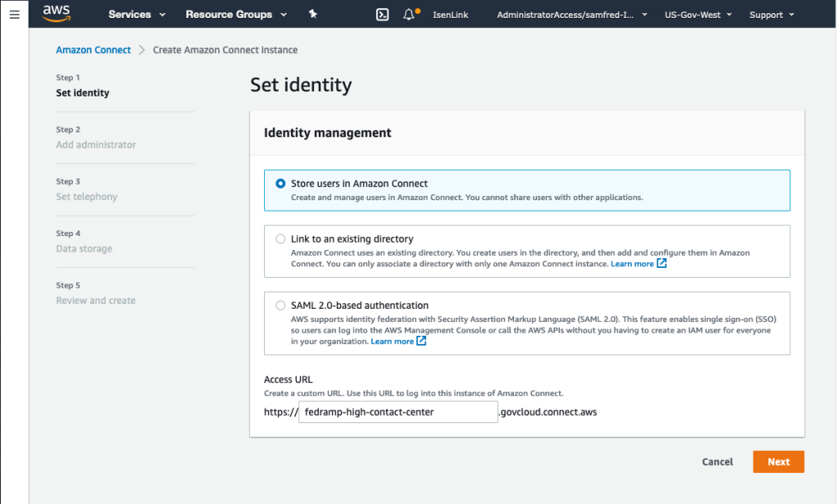Expand the AdministratorAccess account dropdown

coord(570,14)
